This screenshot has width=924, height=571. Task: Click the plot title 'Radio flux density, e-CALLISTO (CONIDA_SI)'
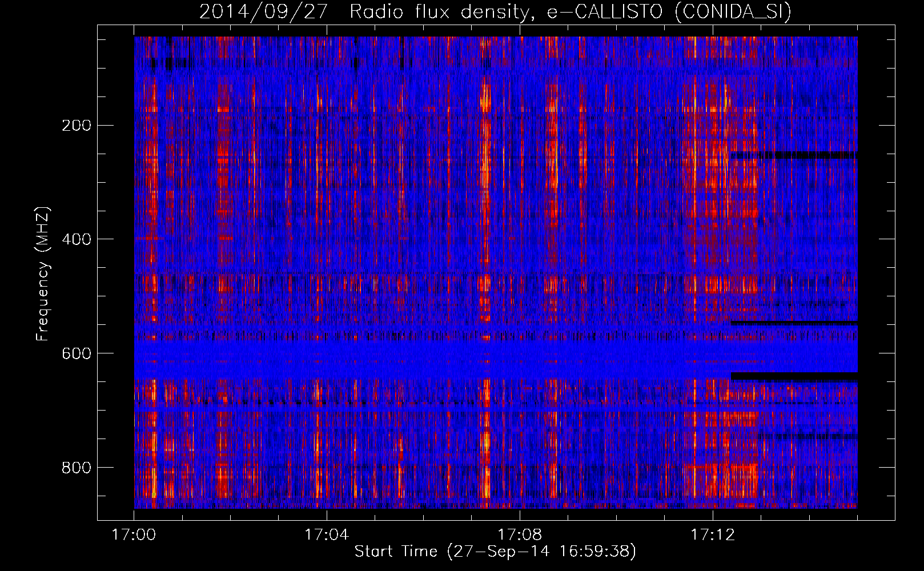click(571, 11)
